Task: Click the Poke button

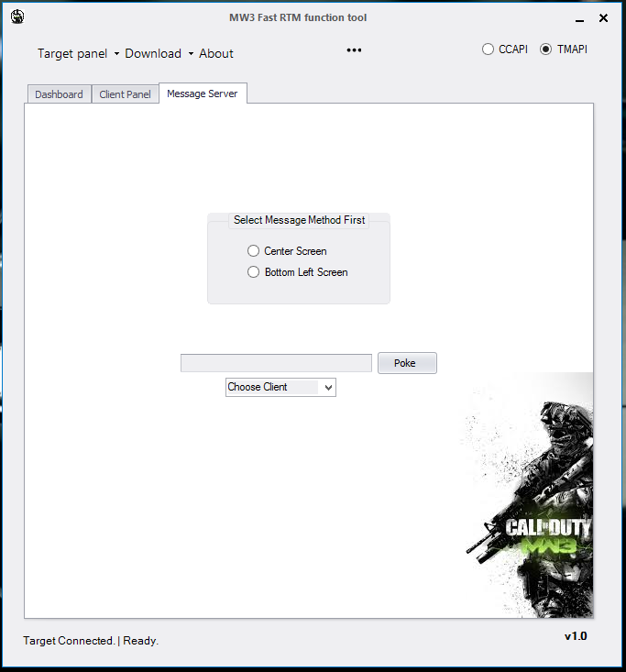Action: 407,363
